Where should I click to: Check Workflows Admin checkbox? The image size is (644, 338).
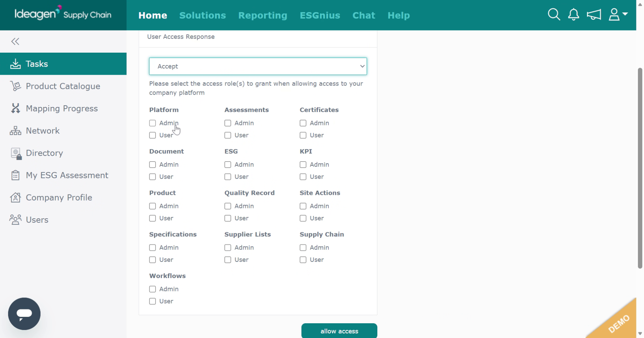pos(153,289)
